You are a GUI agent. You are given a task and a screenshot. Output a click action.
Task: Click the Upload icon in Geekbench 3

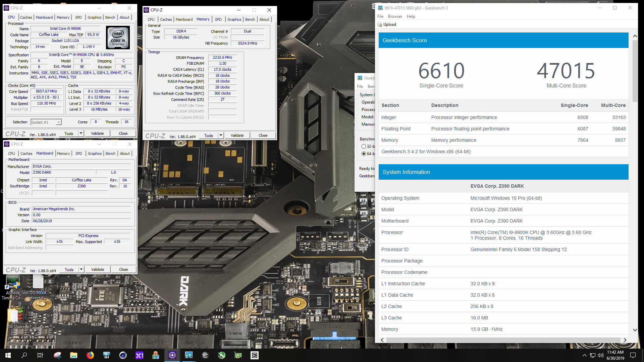pyautogui.click(x=380, y=24)
